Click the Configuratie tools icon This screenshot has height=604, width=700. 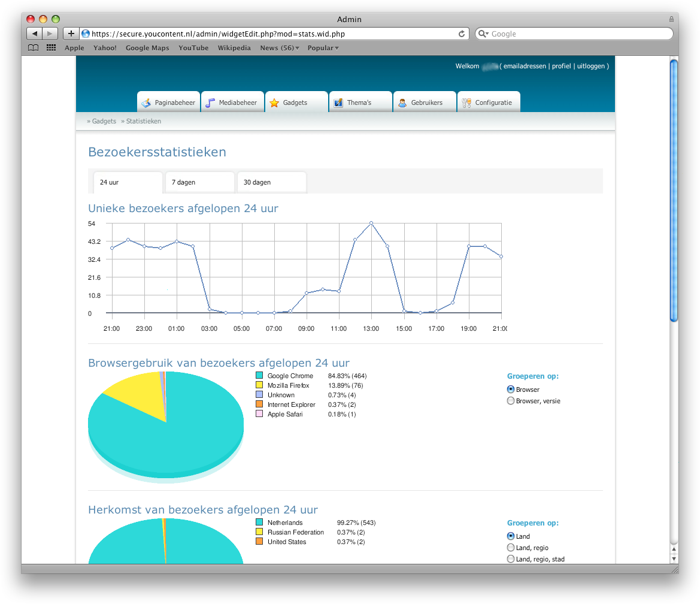pyautogui.click(x=466, y=103)
